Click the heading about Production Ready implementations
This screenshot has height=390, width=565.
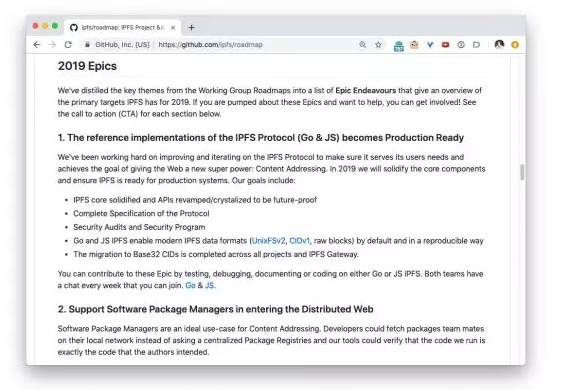(x=261, y=138)
